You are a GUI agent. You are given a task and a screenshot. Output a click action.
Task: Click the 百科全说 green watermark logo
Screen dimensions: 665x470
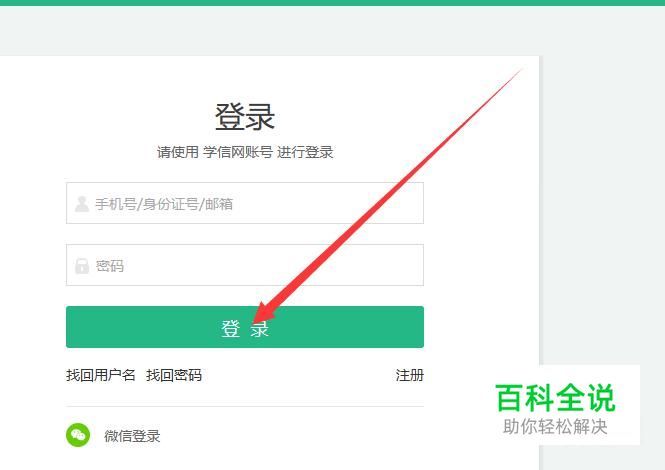[x=555, y=397]
